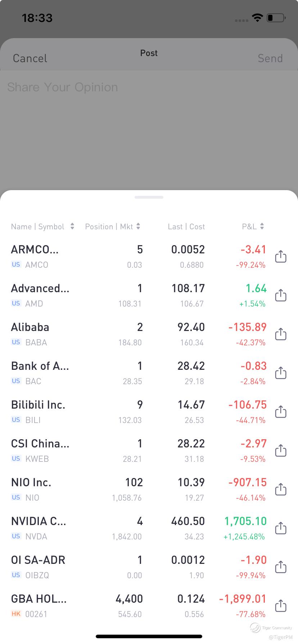
Task: Sort by Position | Mkt column
Action: [x=112, y=226]
